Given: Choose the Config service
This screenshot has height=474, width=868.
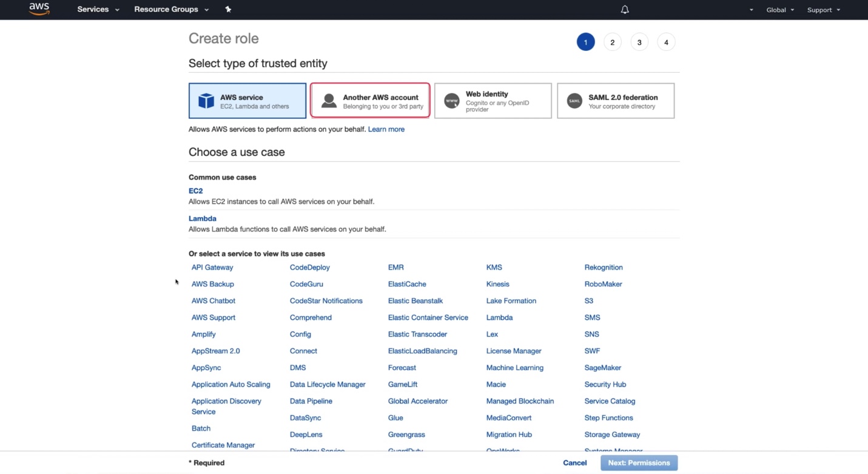Looking at the screenshot, I should [300, 334].
